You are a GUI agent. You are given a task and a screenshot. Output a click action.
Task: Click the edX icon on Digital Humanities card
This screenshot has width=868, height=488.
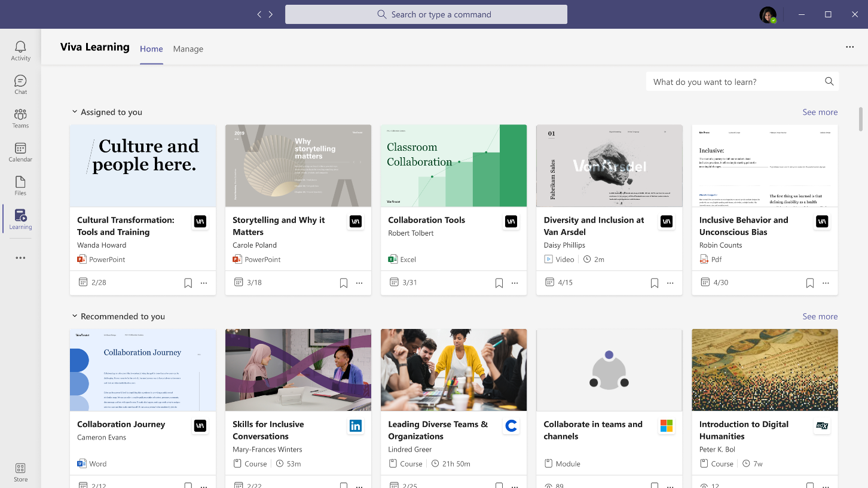[822, 426]
